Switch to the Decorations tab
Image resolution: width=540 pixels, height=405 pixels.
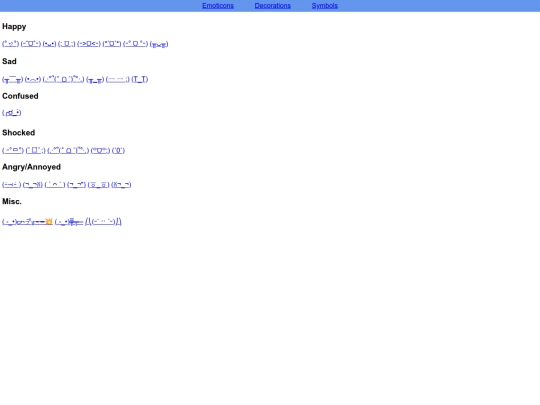coord(272,6)
